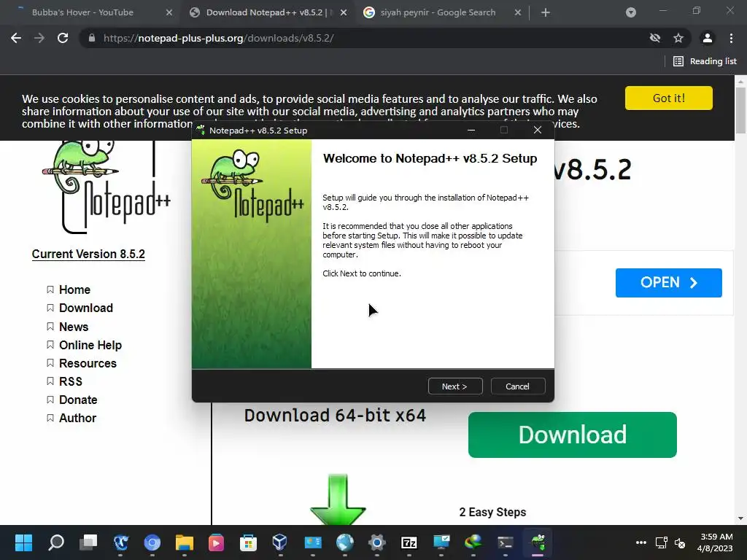
Task: Open RSS sidebar link
Action: 71,381
